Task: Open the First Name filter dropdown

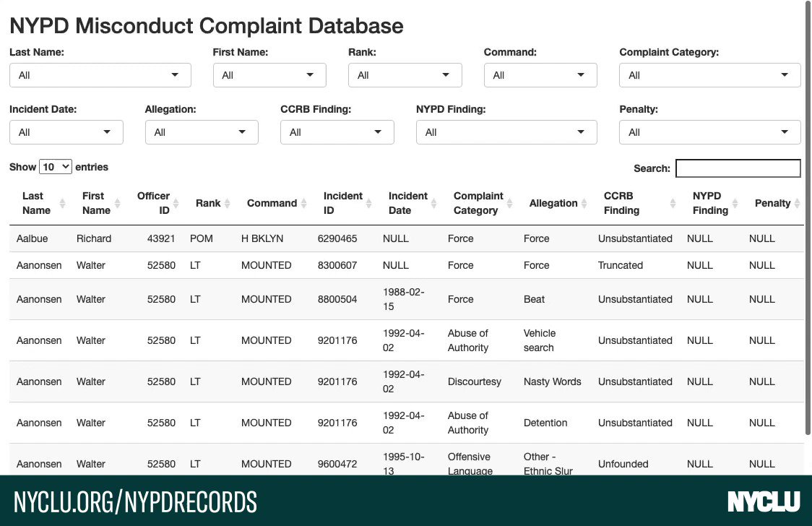Action: (269, 75)
